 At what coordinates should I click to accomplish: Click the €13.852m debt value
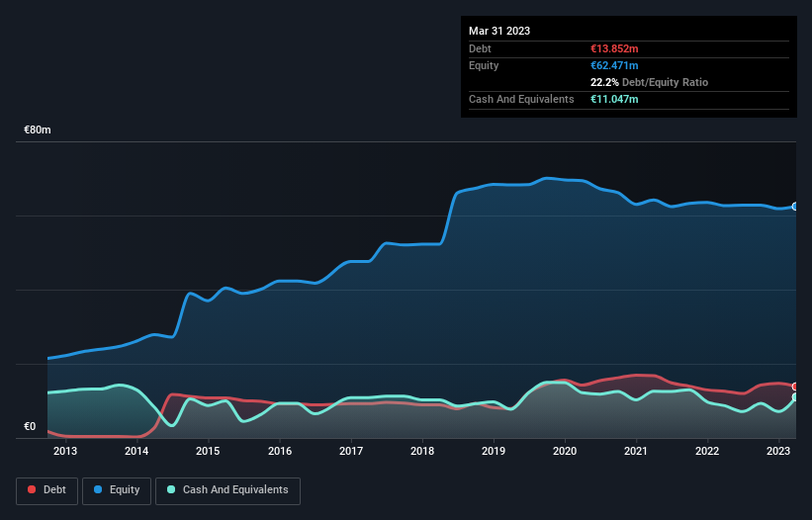(x=614, y=48)
